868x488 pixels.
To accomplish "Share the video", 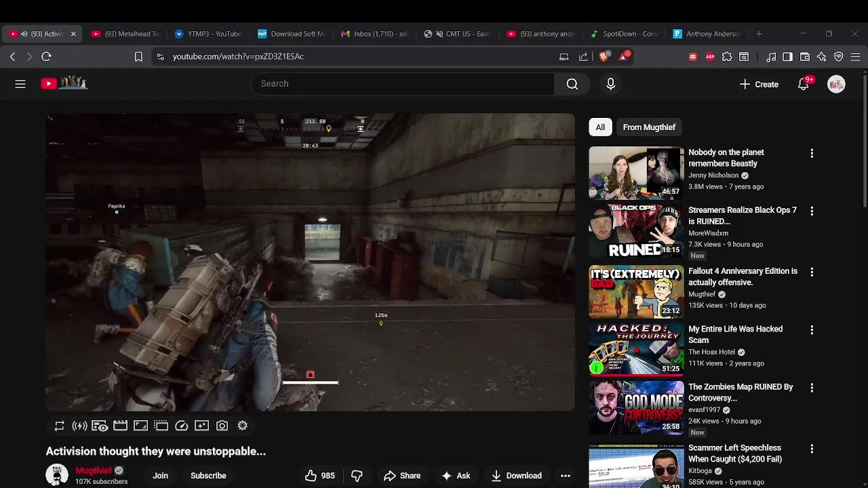I will [402, 476].
